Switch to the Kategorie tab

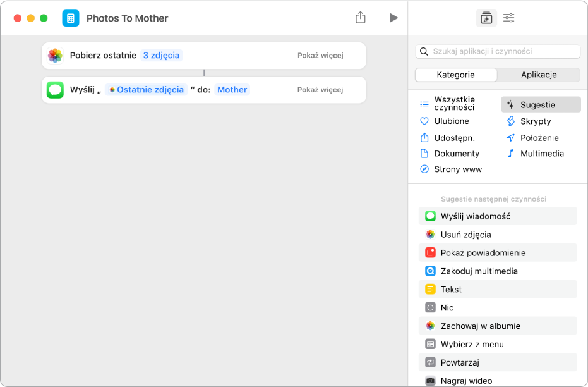click(456, 75)
